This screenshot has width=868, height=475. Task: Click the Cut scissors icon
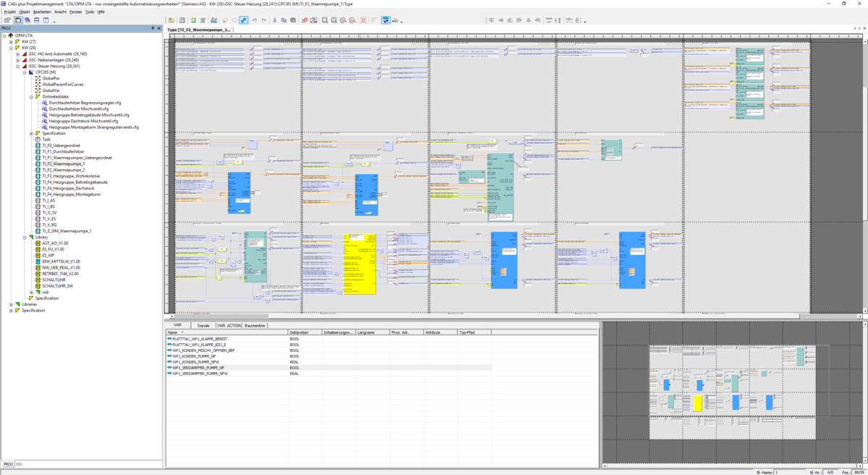[274, 20]
